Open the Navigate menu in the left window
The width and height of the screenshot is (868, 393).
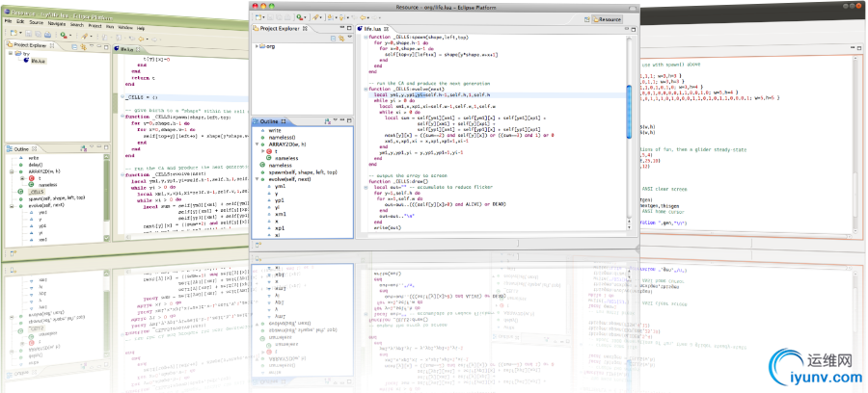pos(57,24)
